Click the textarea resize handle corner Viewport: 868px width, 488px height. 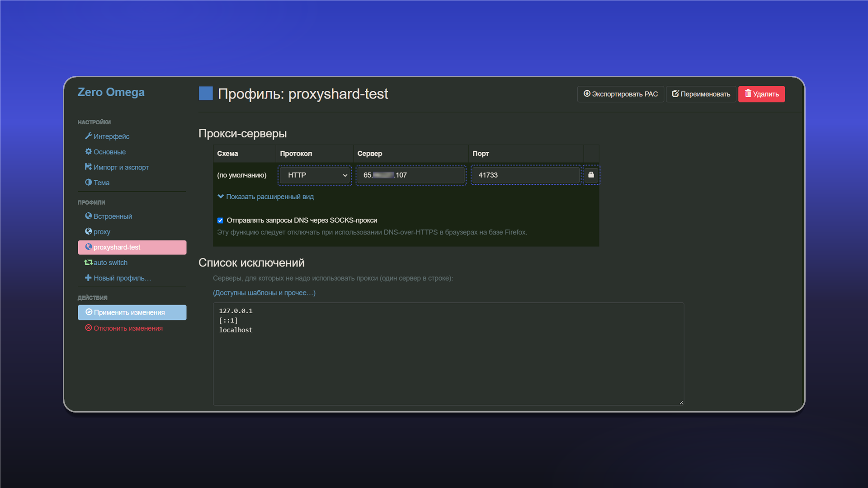681,402
